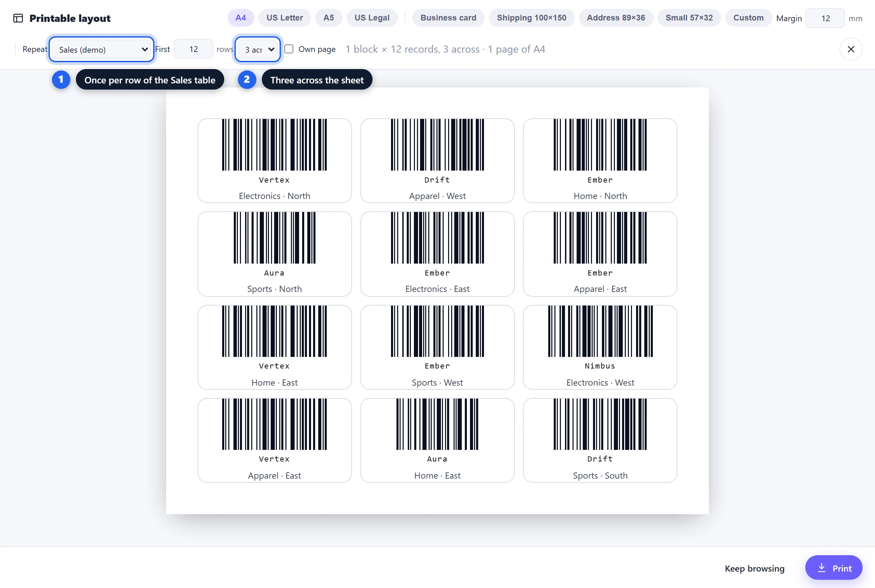Pick the Address 89×36 label size
The width and height of the screenshot is (875, 588).
pos(616,18)
